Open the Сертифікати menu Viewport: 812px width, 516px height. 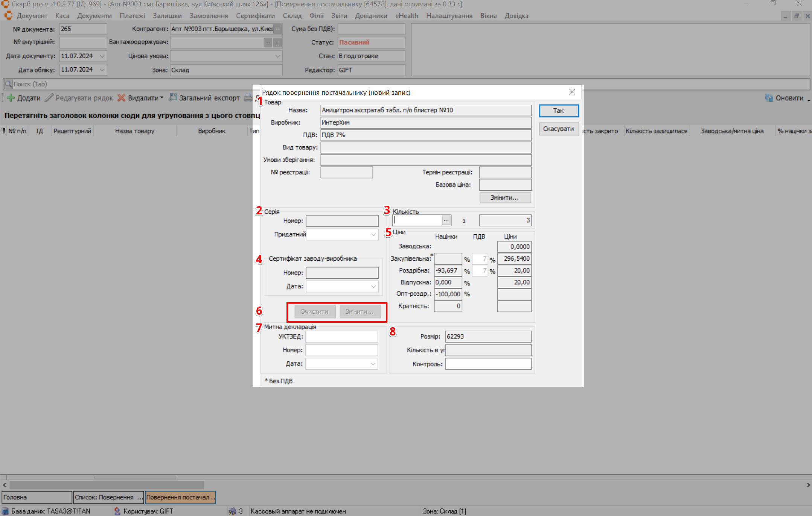pyautogui.click(x=255, y=16)
